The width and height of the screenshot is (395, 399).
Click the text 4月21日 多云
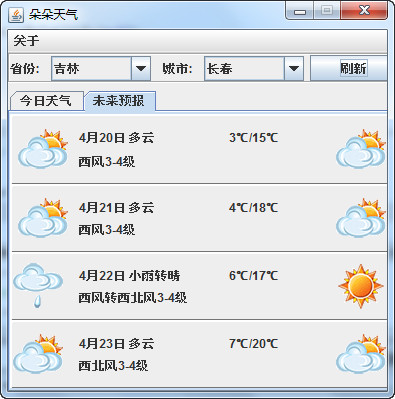(117, 208)
